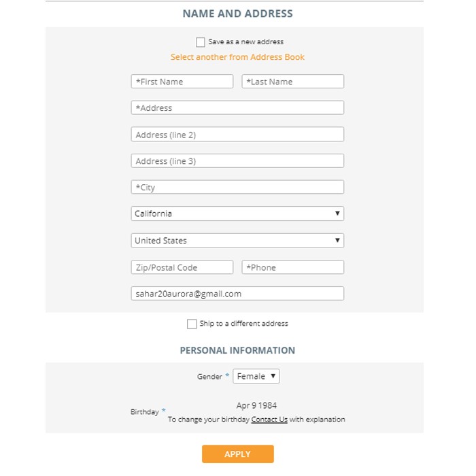The height and width of the screenshot is (476, 476).
Task: Click into the Phone number field
Action: point(292,267)
